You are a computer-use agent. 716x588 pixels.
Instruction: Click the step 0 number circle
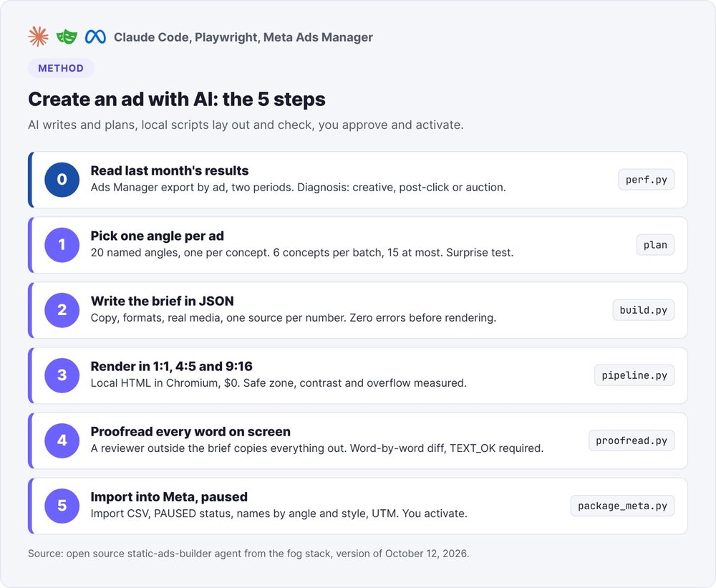(x=62, y=180)
